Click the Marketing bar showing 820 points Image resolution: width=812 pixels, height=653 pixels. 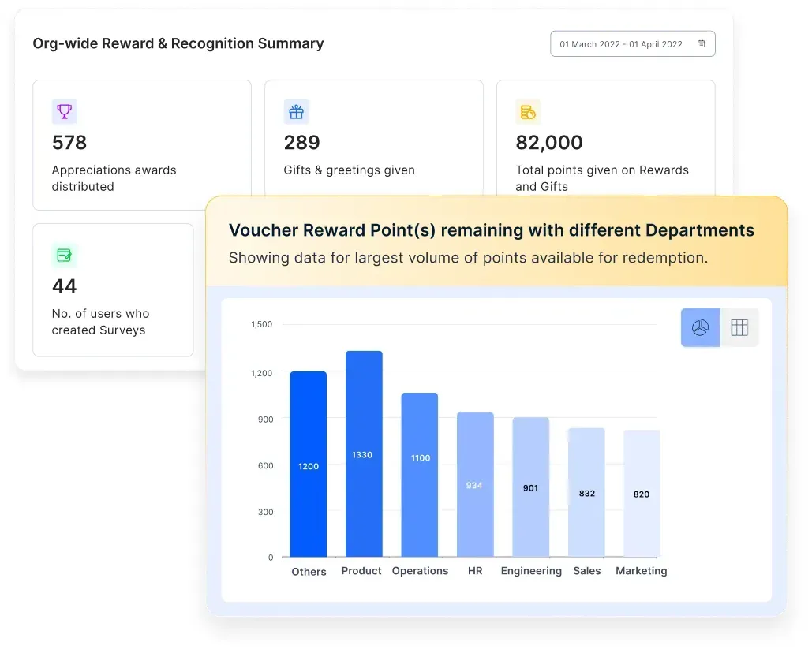pyautogui.click(x=641, y=493)
